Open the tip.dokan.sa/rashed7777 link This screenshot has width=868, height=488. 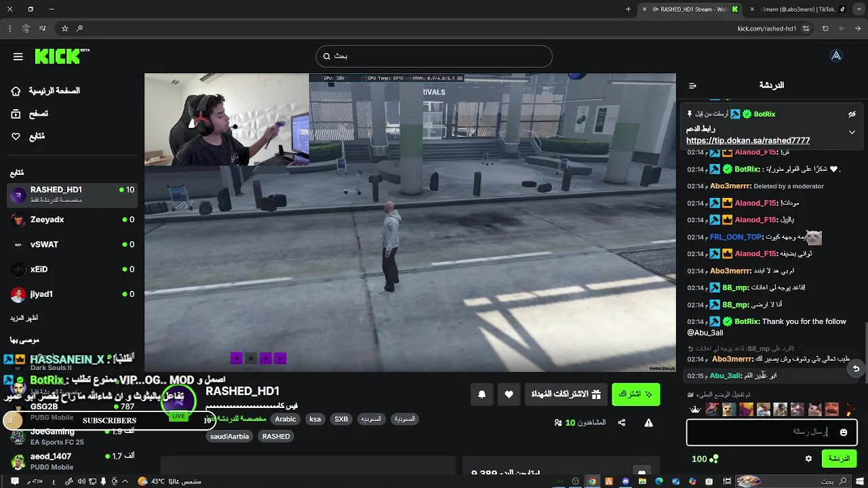[x=748, y=140]
